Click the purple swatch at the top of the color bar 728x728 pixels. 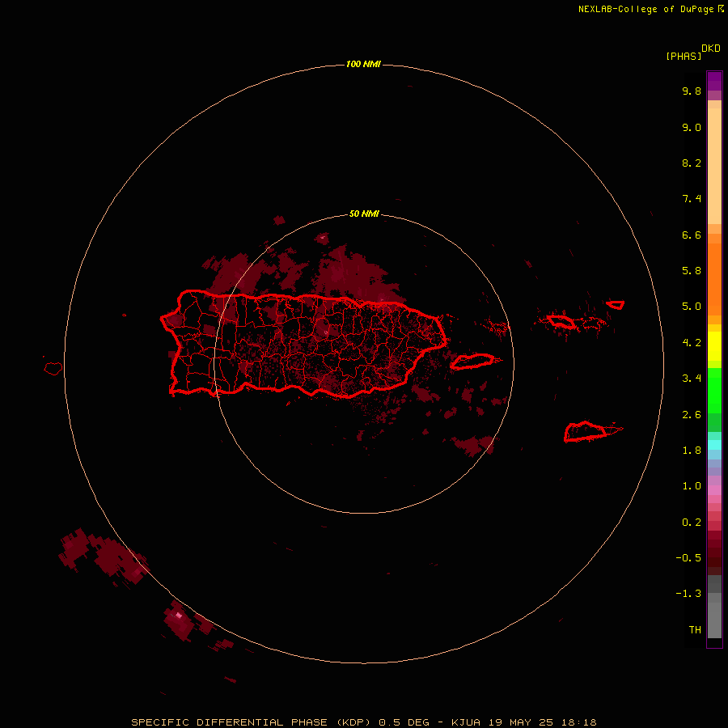[x=714, y=81]
